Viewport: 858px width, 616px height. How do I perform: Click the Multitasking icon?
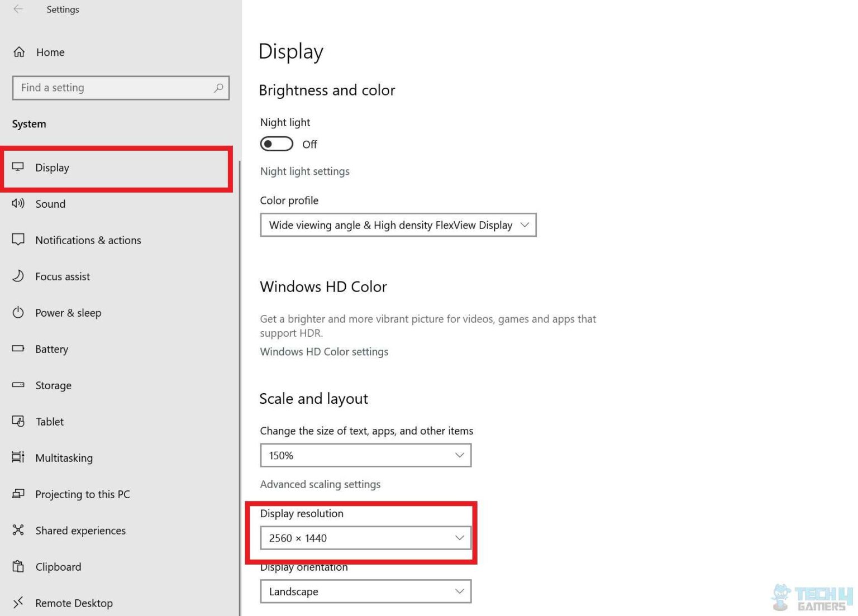(18, 457)
